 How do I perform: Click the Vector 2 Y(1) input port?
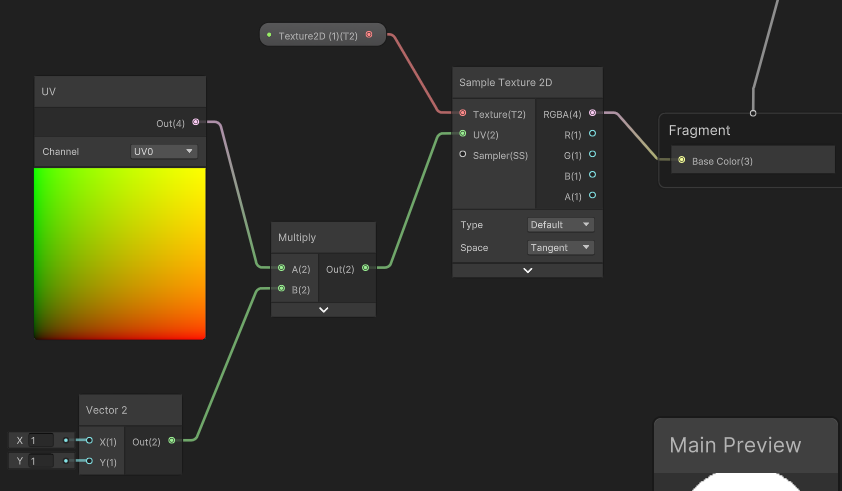pos(89,461)
